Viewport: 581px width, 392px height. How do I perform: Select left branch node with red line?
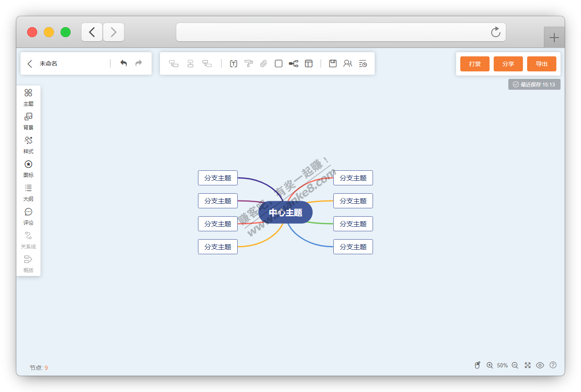[x=218, y=224]
